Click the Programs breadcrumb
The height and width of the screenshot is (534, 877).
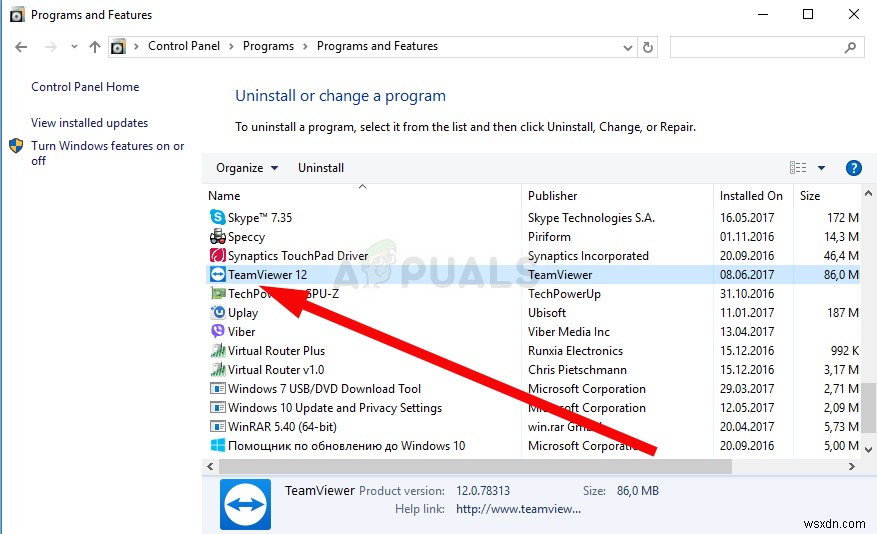[268, 46]
